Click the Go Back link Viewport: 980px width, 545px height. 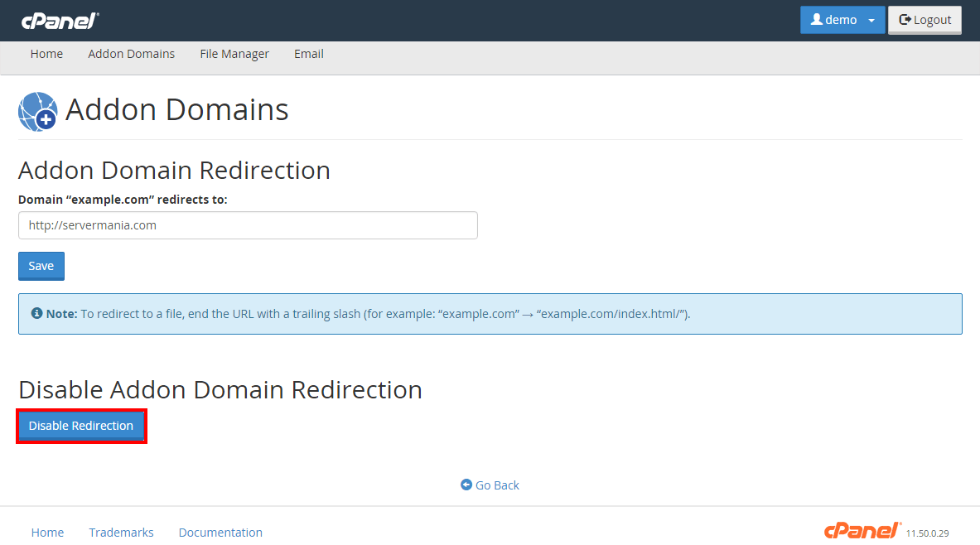pyautogui.click(x=490, y=485)
